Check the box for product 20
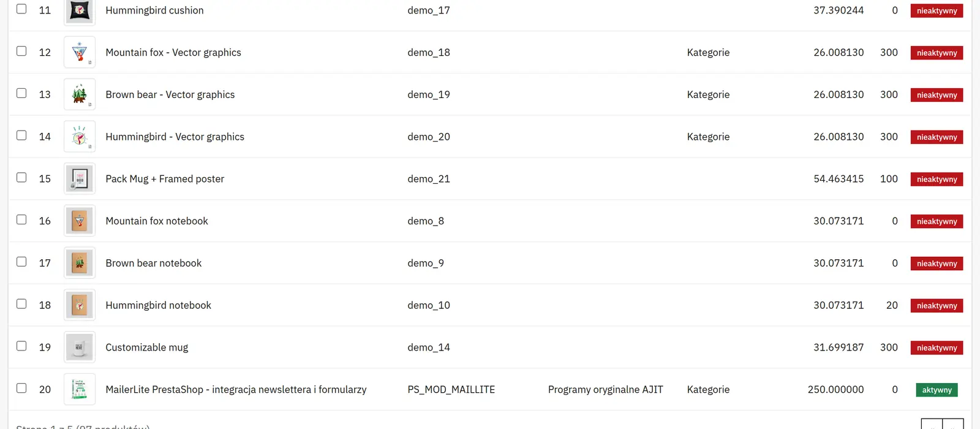The width and height of the screenshot is (980, 429). pos(21,388)
